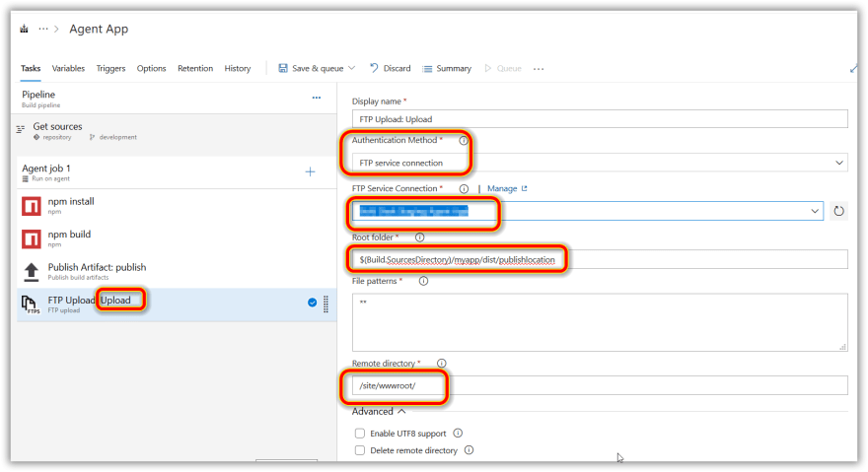Select the npm install task
The height and width of the screenshot is (472, 868).
pos(177,205)
